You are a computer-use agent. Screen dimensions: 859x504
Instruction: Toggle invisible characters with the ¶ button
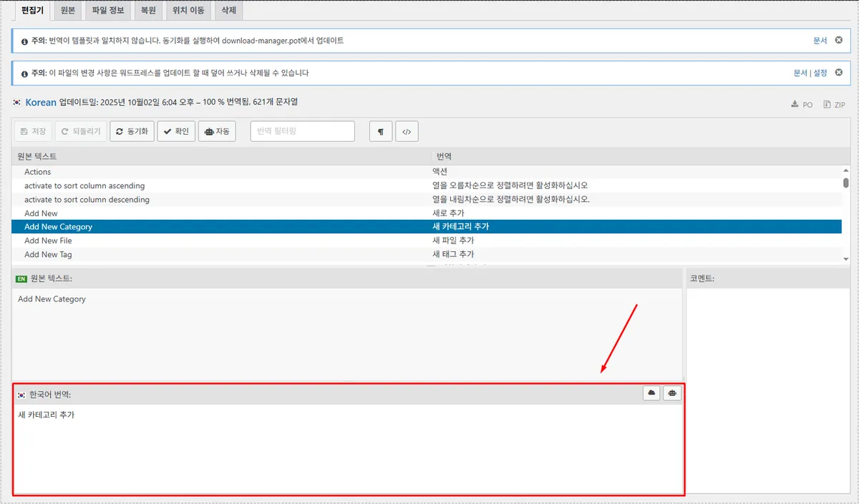tap(380, 131)
